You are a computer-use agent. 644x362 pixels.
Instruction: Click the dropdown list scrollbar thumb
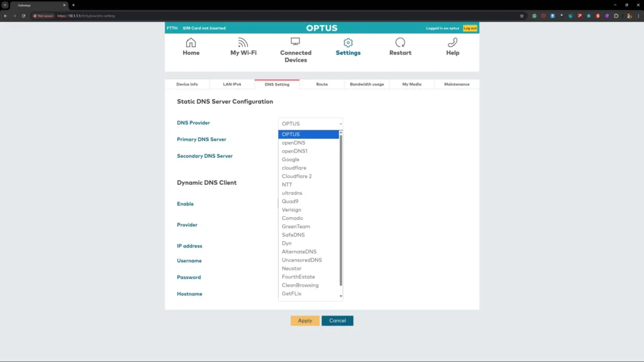[x=341, y=210]
